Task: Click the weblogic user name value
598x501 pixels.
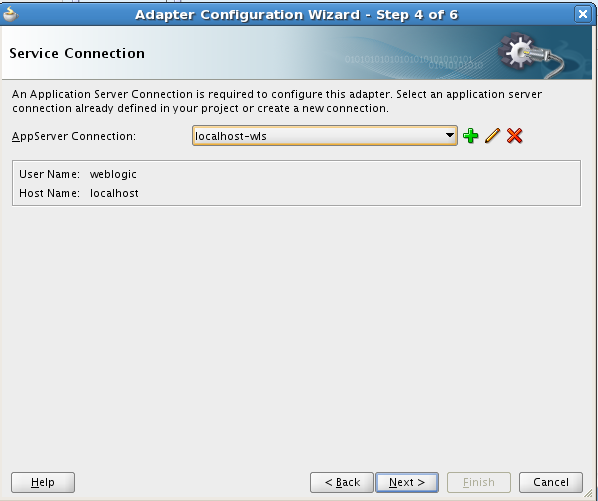Action: pos(113,174)
